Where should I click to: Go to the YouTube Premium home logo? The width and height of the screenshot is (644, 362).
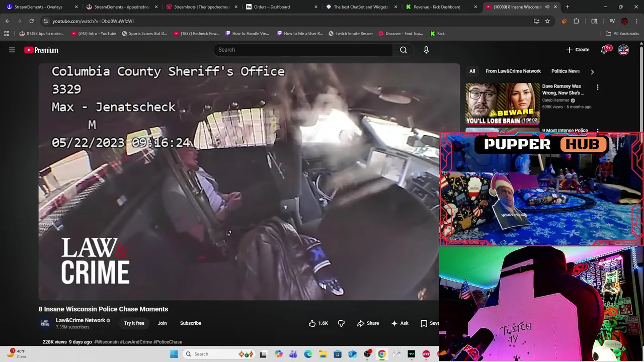tap(41, 50)
